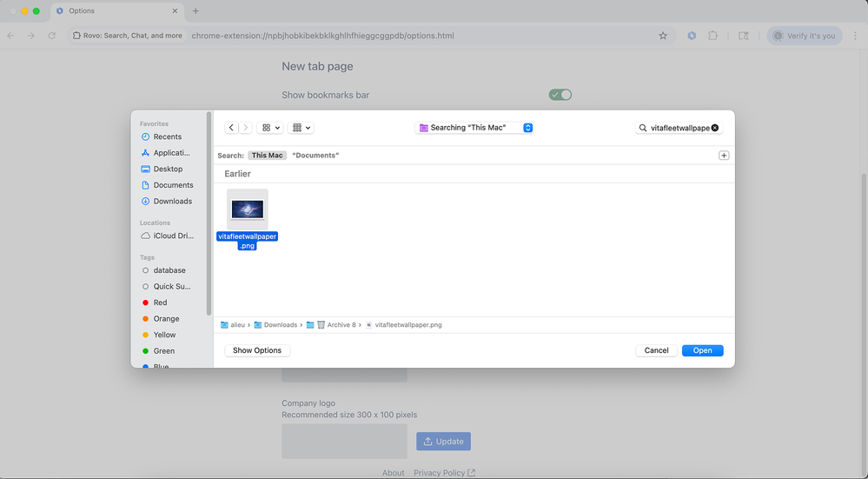Open a new browser tab
Screen dimensions: 868x479
[x=195, y=11]
